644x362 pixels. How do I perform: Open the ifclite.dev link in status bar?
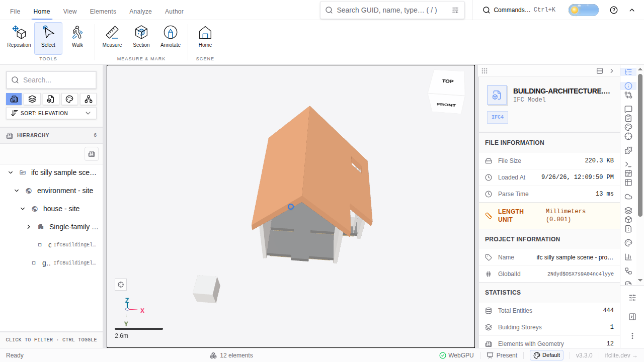point(621,355)
